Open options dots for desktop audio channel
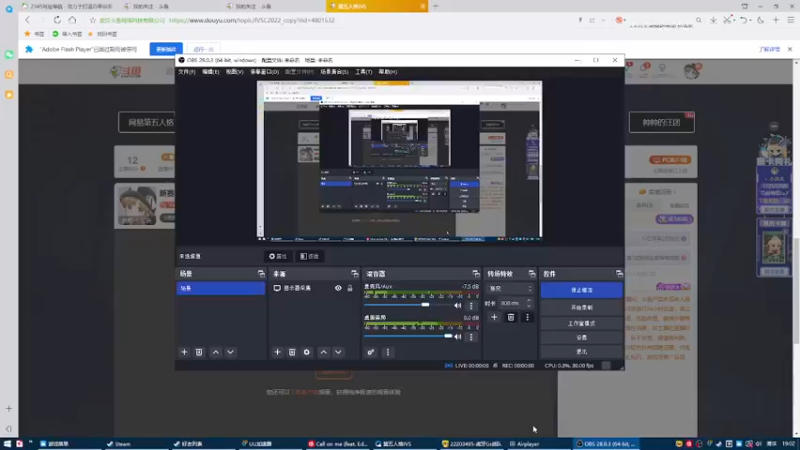The height and width of the screenshot is (450, 800). pos(471,337)
